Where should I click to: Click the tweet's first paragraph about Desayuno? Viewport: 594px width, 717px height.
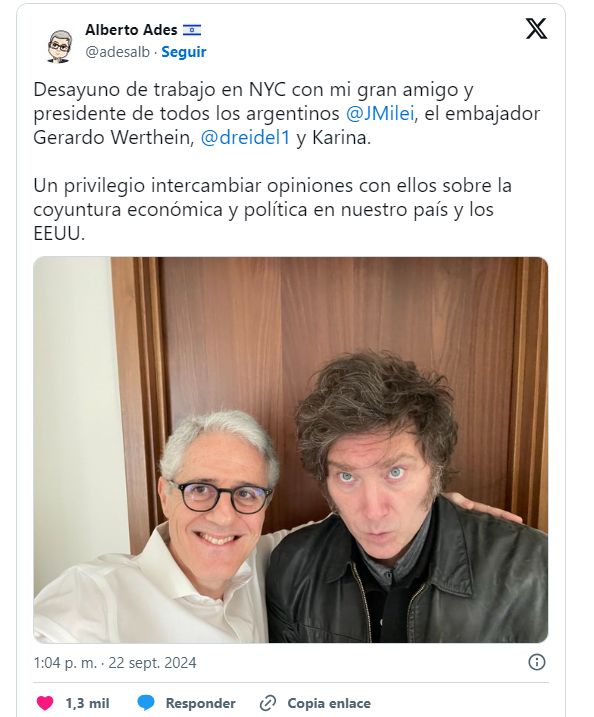click(287, 113)
